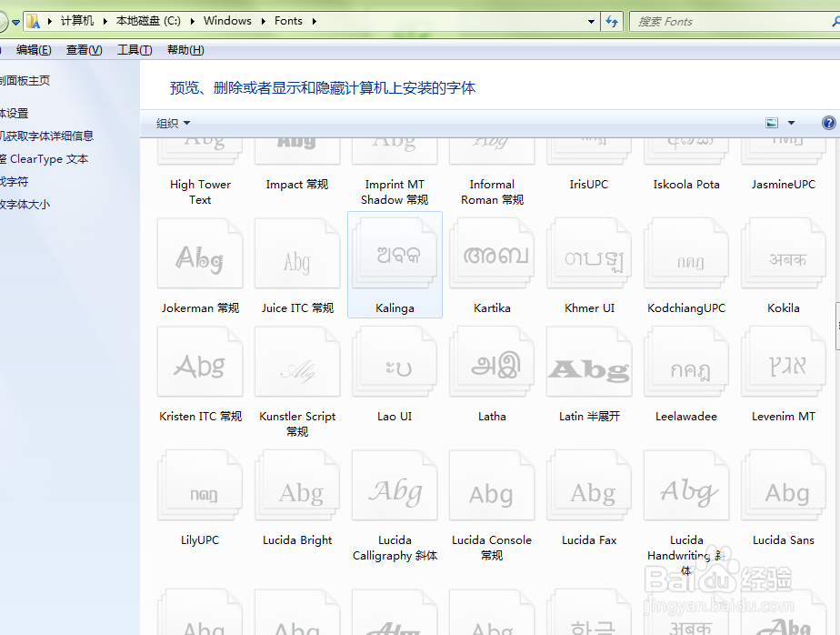
Task: Go to Windows folder in the breadcrumb
Action: click(227, 20)
